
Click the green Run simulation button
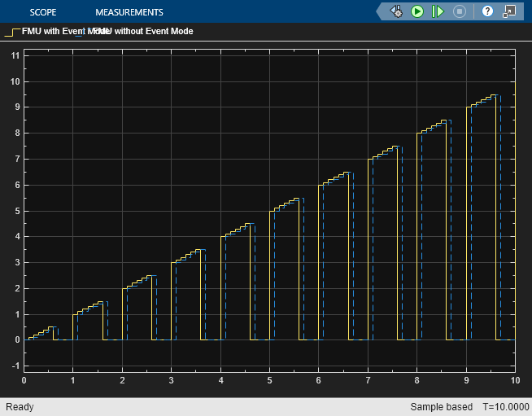click(417, 11)
